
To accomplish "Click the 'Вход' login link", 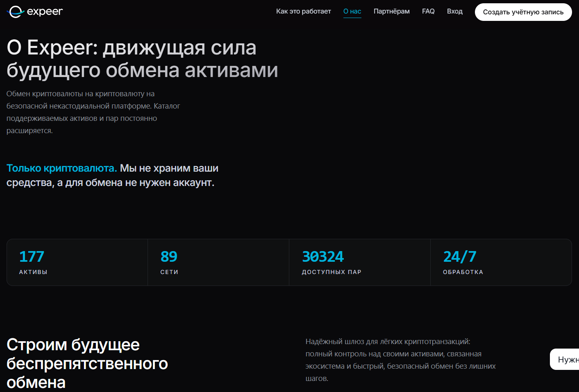I will click(x=455, y=11).
